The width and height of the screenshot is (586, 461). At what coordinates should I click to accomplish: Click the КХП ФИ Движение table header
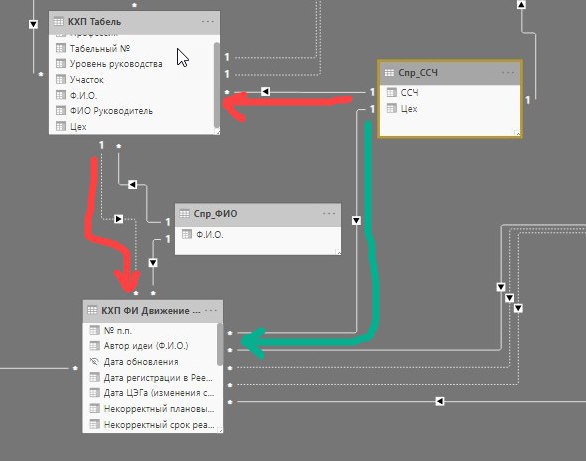pos(153,311)
